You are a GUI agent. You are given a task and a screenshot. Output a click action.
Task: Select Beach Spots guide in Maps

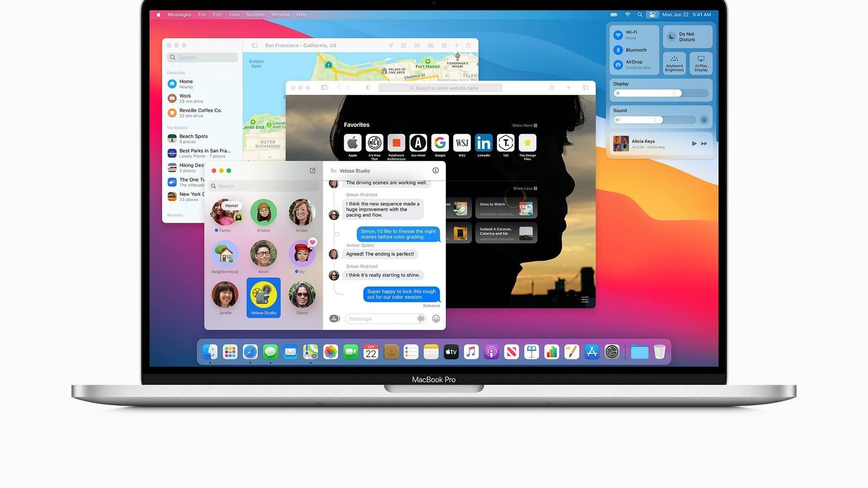point(194,139)
